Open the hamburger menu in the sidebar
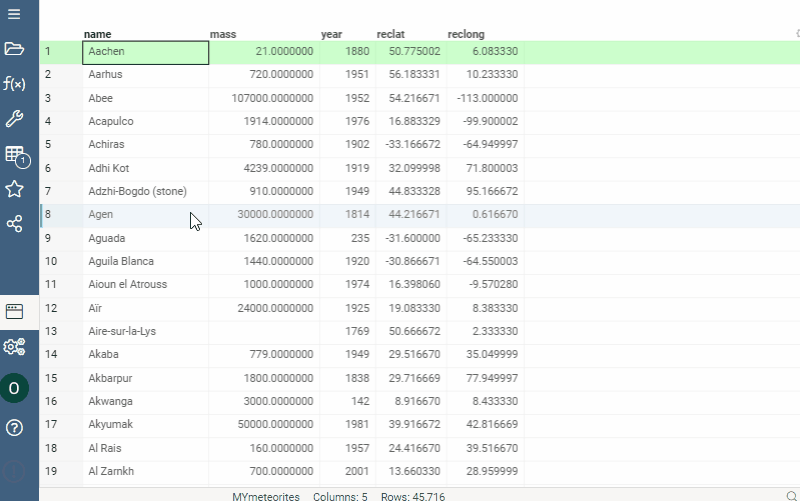The image size is (800, 501). pyautogui.click(x=14, y=14)
